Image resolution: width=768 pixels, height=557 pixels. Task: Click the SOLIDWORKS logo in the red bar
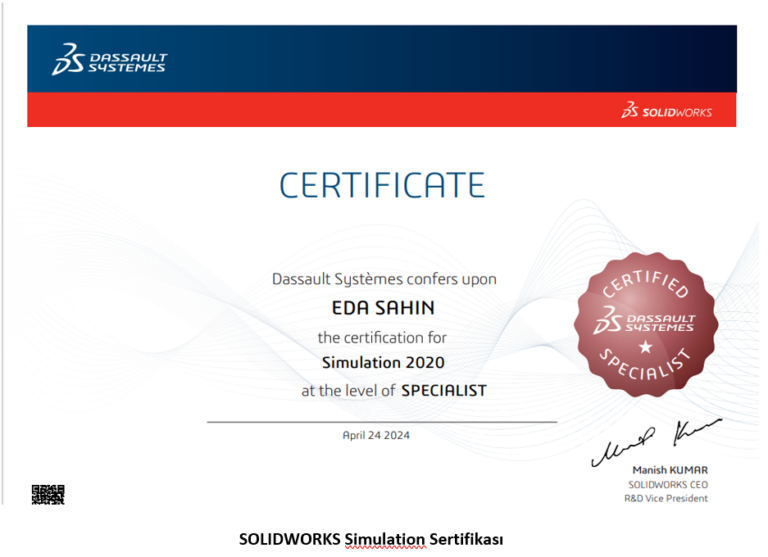(667, 111)
